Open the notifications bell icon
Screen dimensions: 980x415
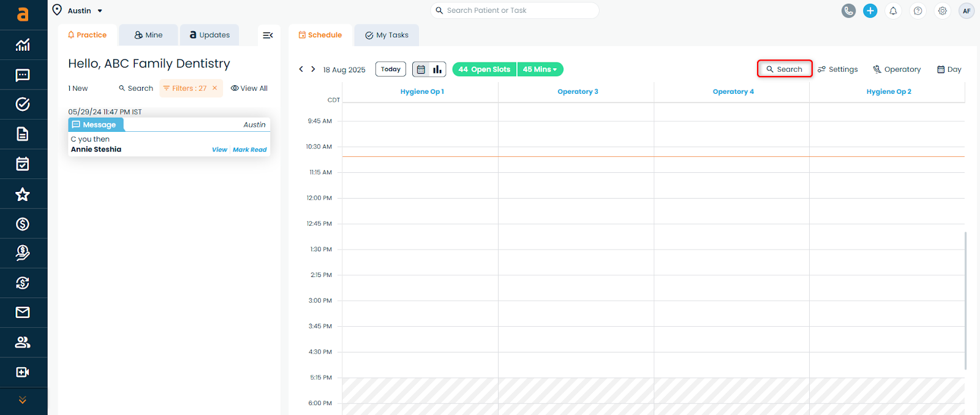click(893, 10)
